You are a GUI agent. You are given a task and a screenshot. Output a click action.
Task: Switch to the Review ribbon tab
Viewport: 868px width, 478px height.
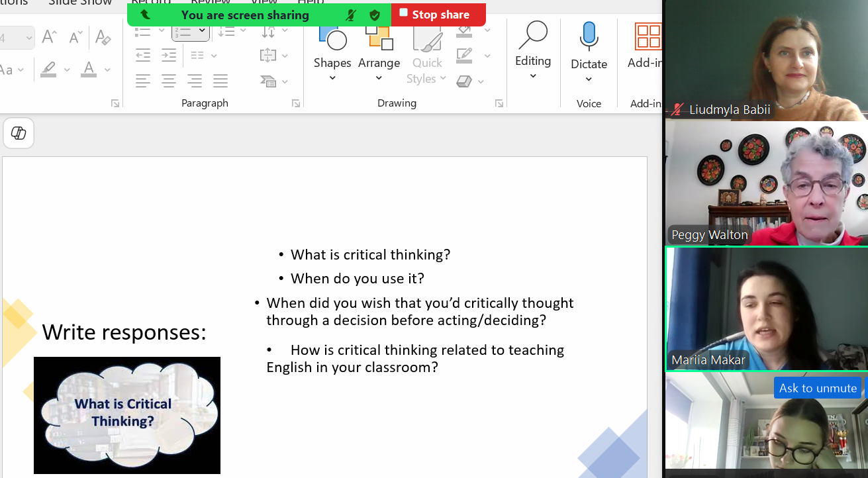click(x=210, y=3)
